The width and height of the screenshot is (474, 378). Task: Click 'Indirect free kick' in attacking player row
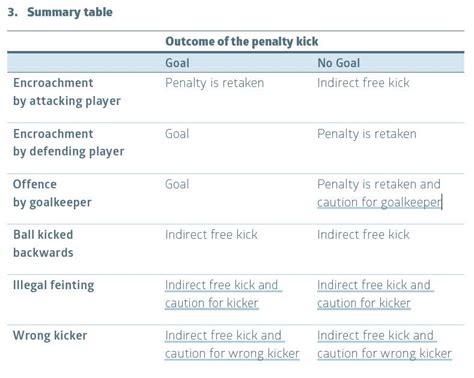tap(363, 83)
